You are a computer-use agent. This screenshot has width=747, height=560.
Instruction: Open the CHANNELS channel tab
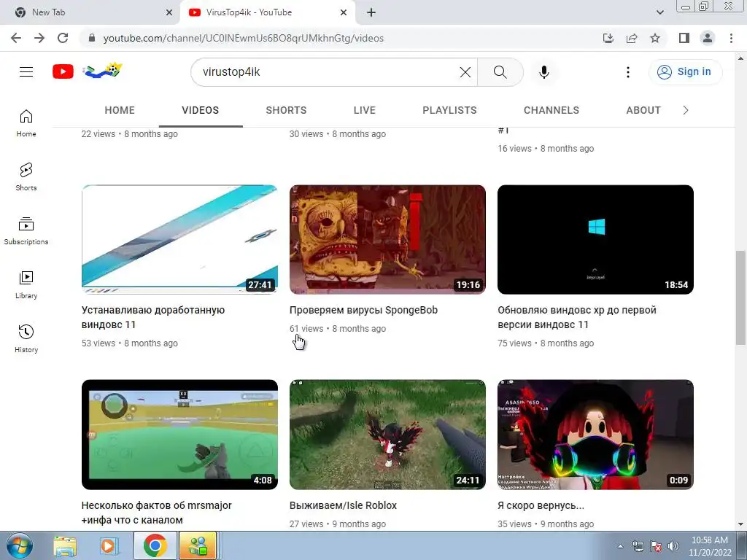pyautogui.click(x=551, y=111)
